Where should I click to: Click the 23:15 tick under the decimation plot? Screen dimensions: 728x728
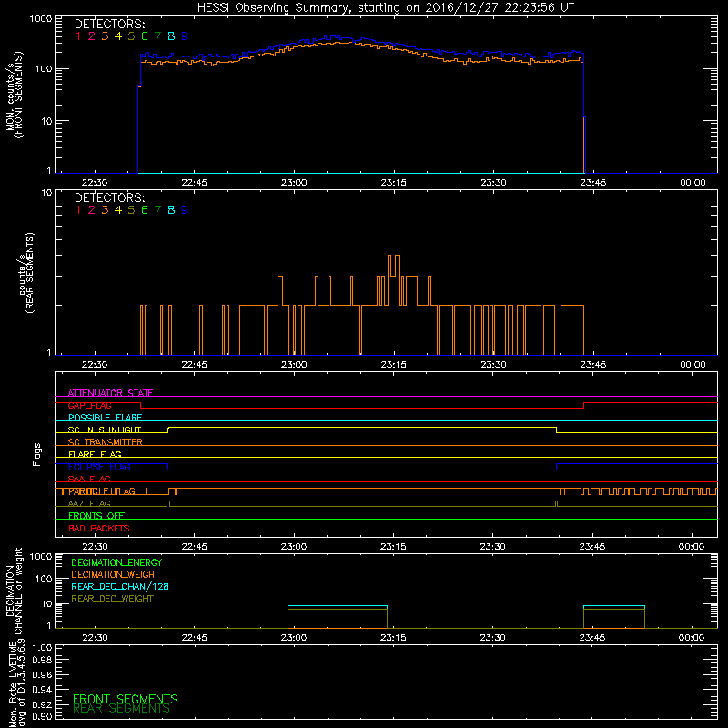[393, 638]
